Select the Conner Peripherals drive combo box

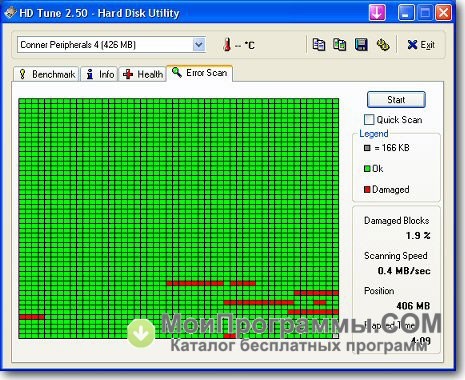[x=111, y=45]
